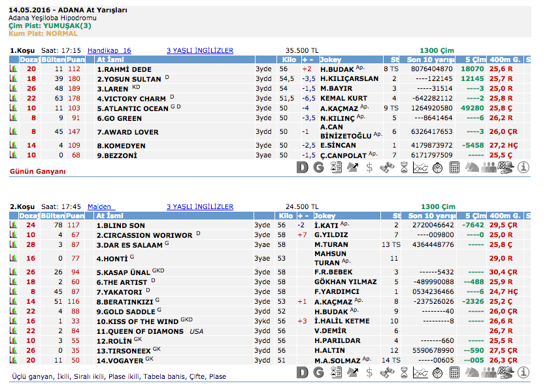The image size is (547, 392).
Task: Sort race 1 by Puan column header
Action: [75, 59]
